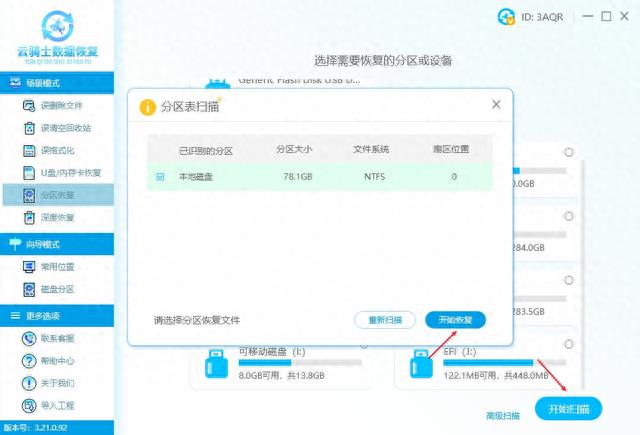Click the NTFS file system cell
The height and width of the screenshot is (435, 640).
[375, 177]
